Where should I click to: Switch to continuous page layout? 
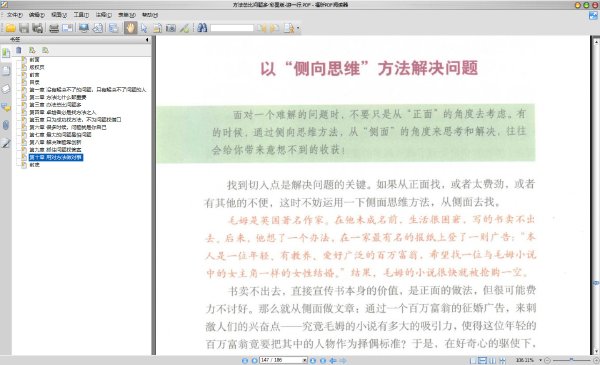pos(483,360)
